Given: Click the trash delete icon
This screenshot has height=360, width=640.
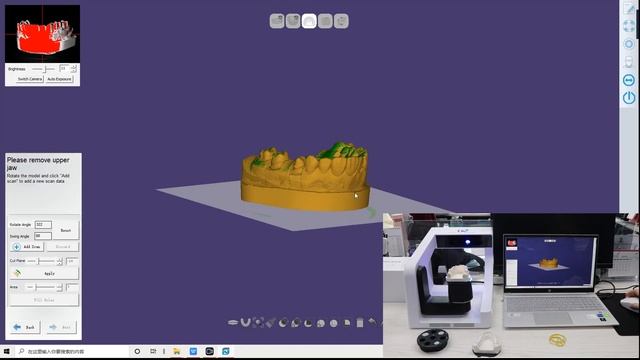Looking at the screenshot, I should coord(360,323).
